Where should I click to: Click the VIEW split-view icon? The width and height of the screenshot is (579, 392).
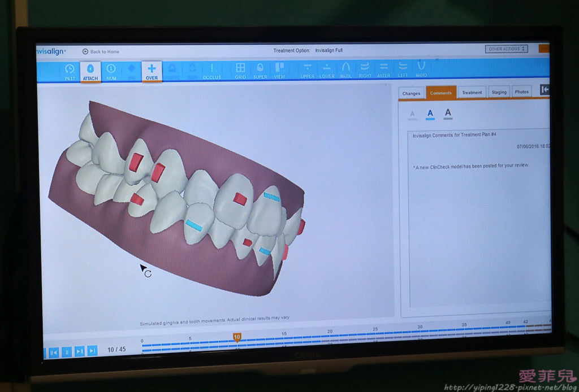(x=279, y=71)
